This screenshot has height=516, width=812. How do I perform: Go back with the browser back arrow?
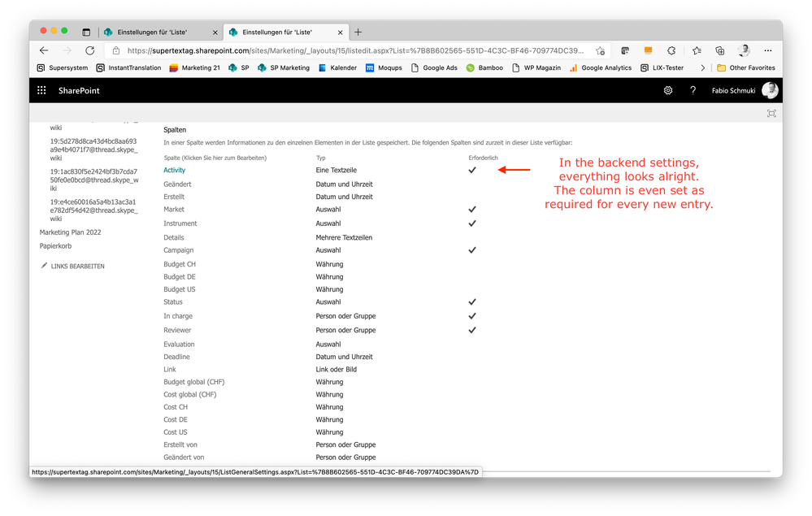44,50
